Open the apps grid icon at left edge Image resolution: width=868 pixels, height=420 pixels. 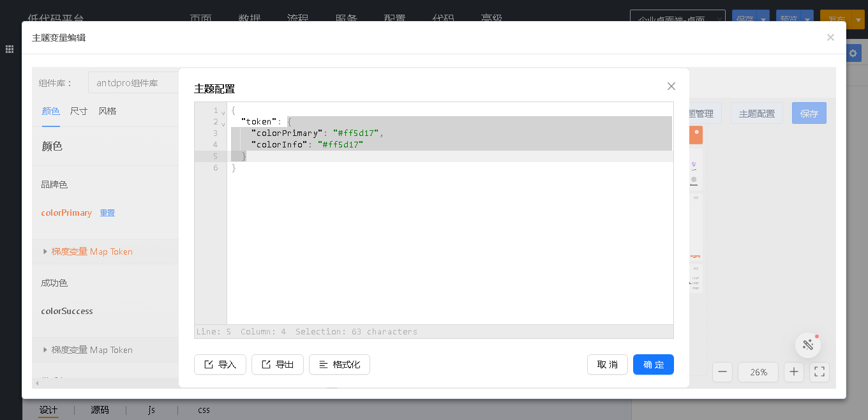click(10, 49)
